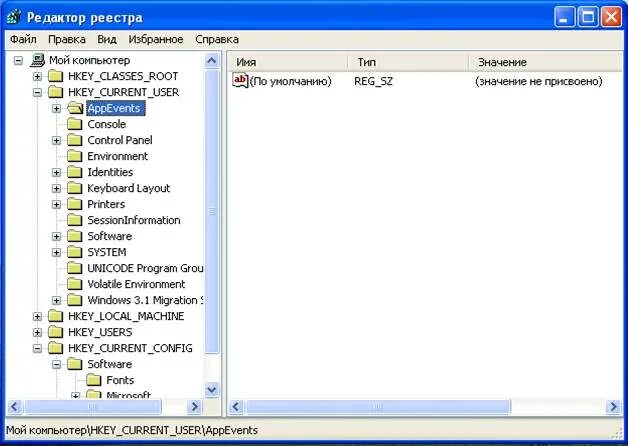Open the Избранное menu
Screen dimensions: 628x446
pyautogui.click(x=156, y=39)
